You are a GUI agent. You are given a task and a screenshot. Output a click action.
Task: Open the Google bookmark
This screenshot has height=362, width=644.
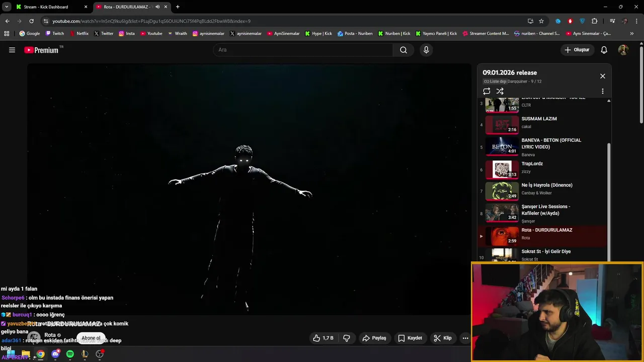30,34
